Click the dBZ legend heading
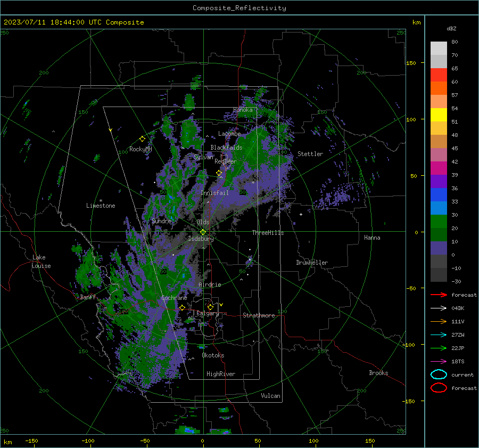 point(451,29)
